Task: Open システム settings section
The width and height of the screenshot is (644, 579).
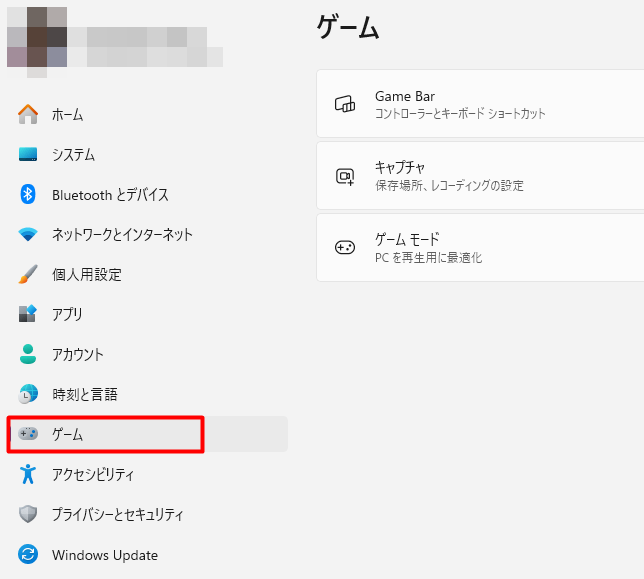Action: tap(147, 154)
